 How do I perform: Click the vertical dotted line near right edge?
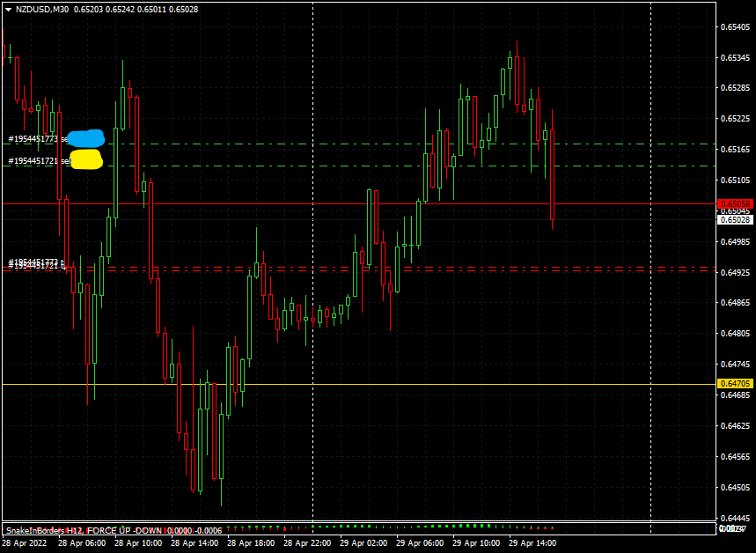651,261
